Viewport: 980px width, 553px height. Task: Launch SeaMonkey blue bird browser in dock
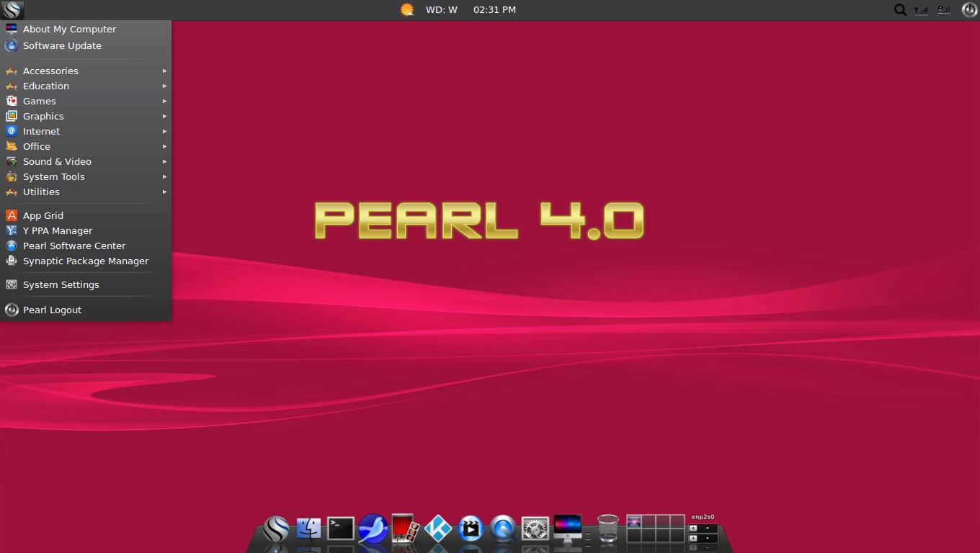[x=373, y=529]
